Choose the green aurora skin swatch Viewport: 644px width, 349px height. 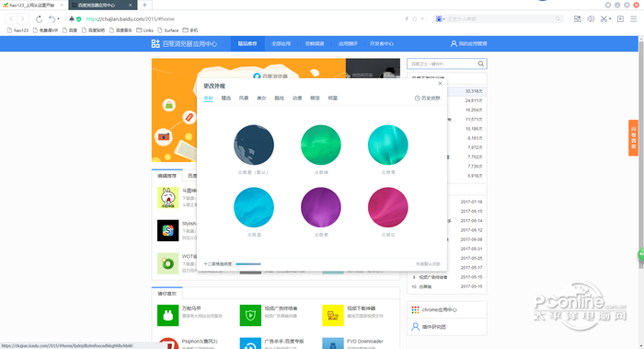(321, 145)
